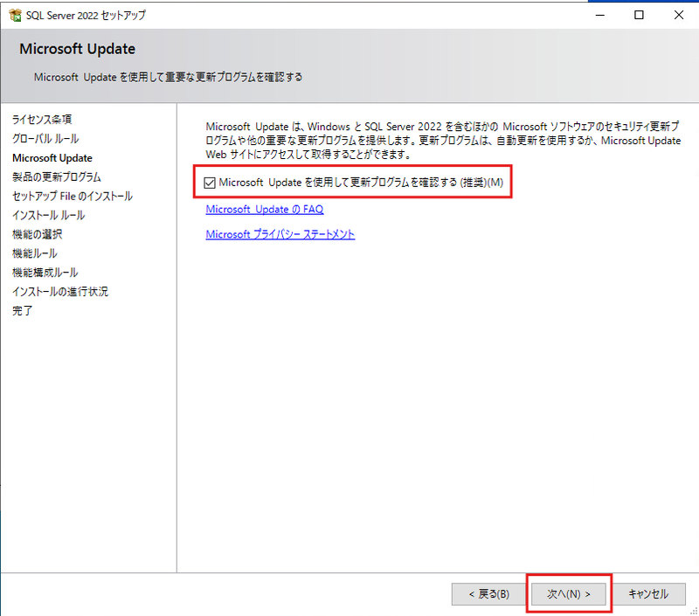Maximize the SQL Server 2022 setup window
Viewport: 699px width, 616px height.
click(639, 15)
